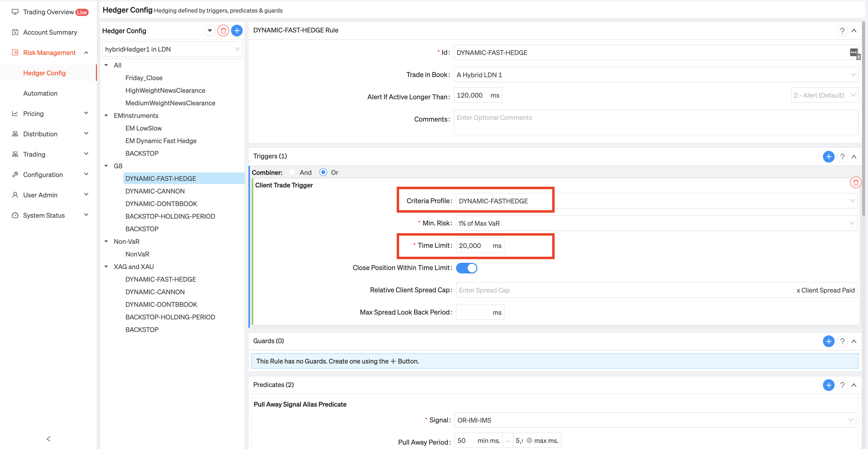Collapse the Predicates section
Image resolution: width=868 pixels, height=449 pixels.
pyautogui.click(x=854, y=385)
